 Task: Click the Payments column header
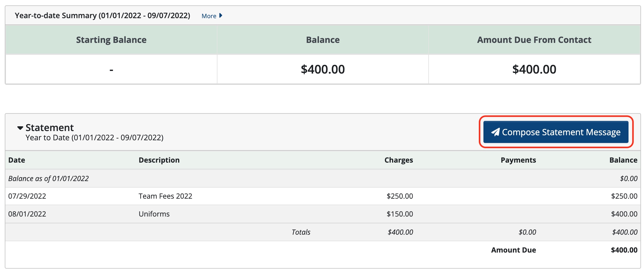point(518,160)
